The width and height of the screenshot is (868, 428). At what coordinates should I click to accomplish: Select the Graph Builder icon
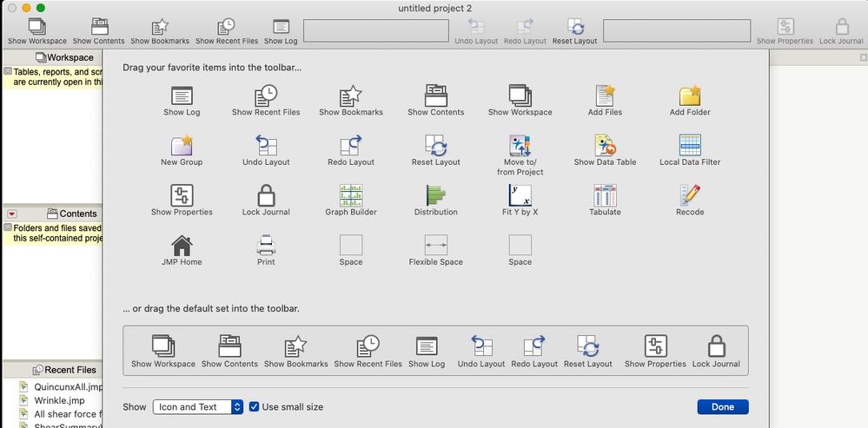pos(350,195)
